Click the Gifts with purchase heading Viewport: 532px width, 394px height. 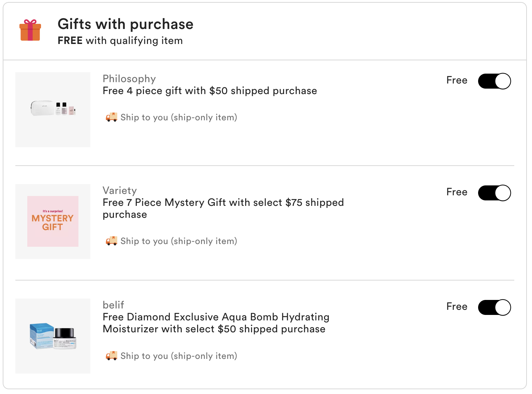125,24
